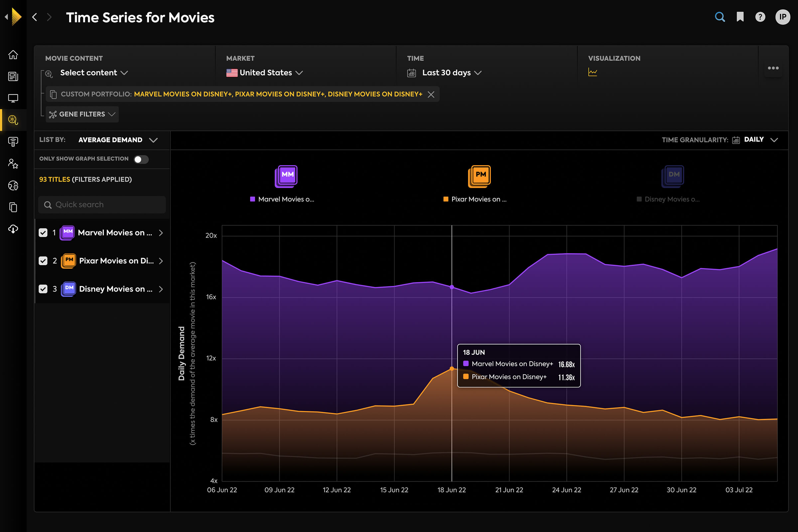Click the search magnifier icon in header
Image resolution: width=798 pixels, height=532 pixels.
(720, 17)
